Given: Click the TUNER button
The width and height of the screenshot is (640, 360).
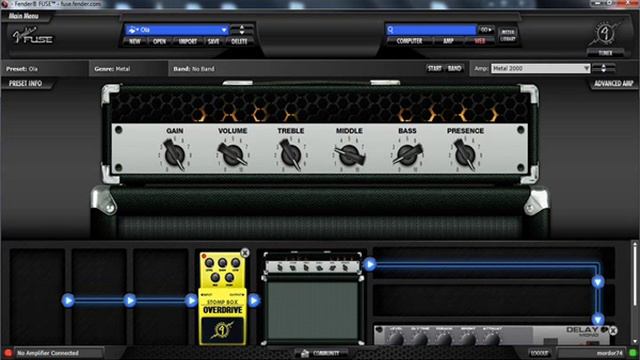Looking at the screenshot, I should point(605,53).
